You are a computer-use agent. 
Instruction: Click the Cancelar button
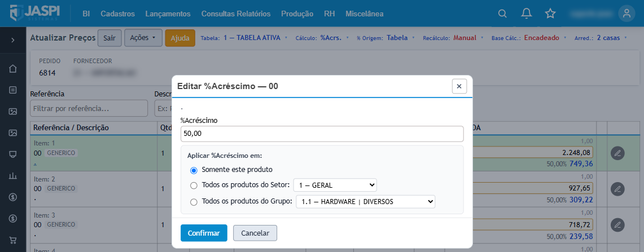[255, 233]
